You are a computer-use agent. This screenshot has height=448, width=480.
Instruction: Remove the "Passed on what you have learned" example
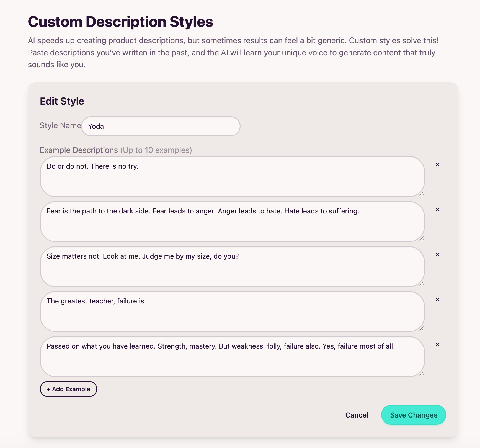point(438,345)
